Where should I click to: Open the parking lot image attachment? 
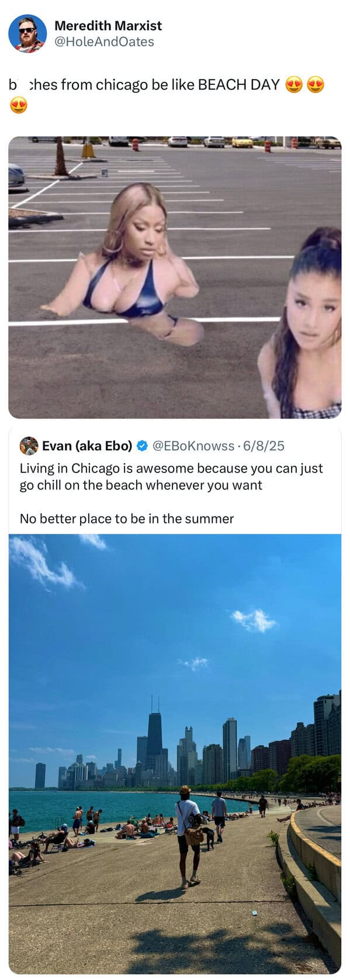coord(175,277)
